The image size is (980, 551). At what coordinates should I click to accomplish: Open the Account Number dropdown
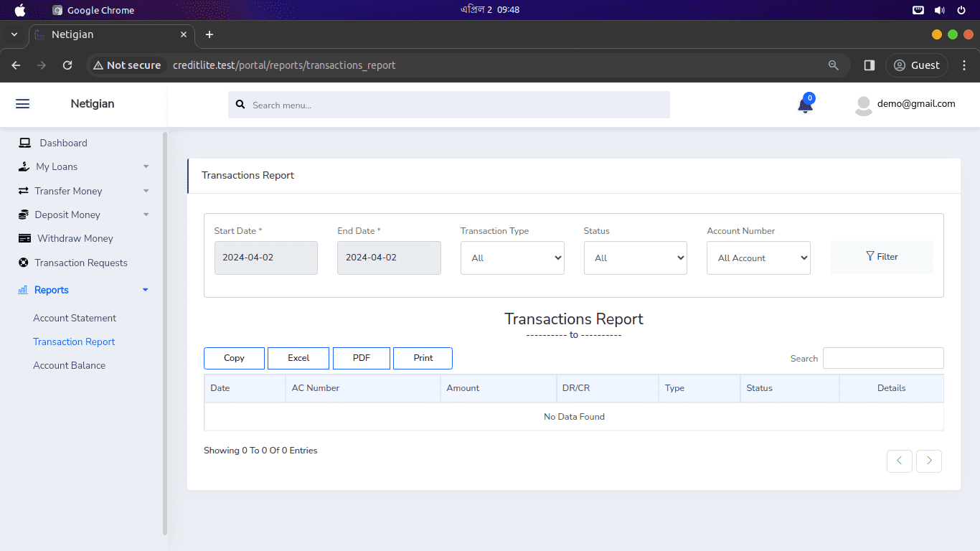[758, 258]
